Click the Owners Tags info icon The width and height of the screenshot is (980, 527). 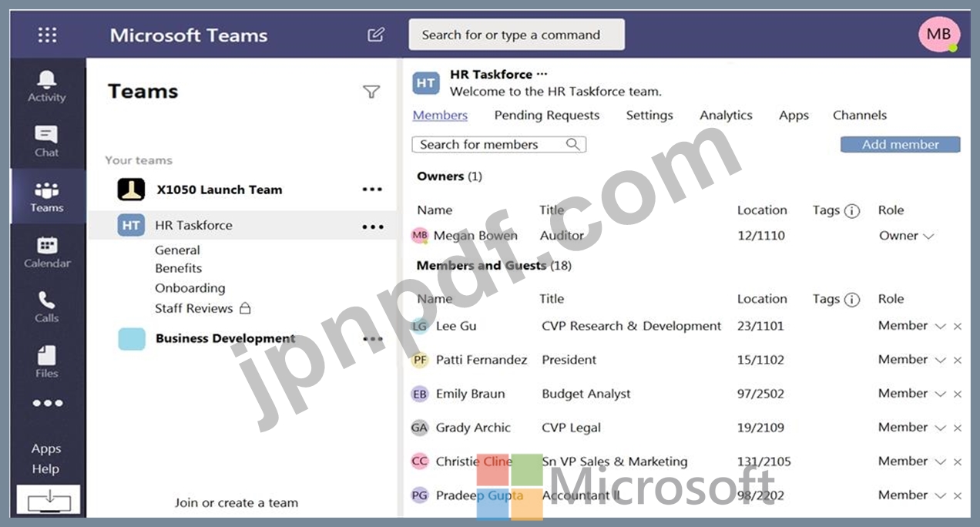852,211
